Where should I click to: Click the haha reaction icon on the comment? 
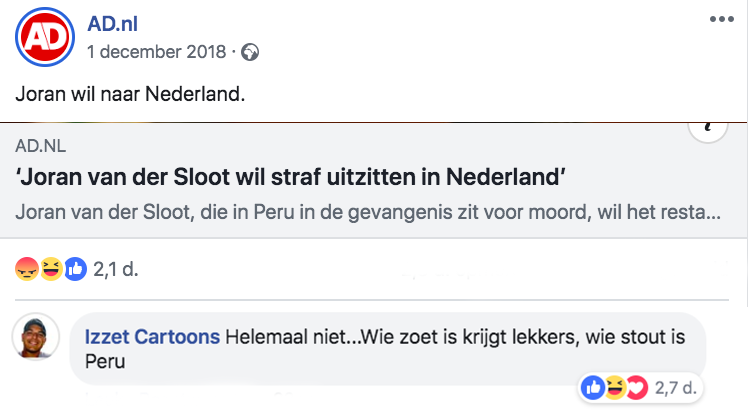615,386
